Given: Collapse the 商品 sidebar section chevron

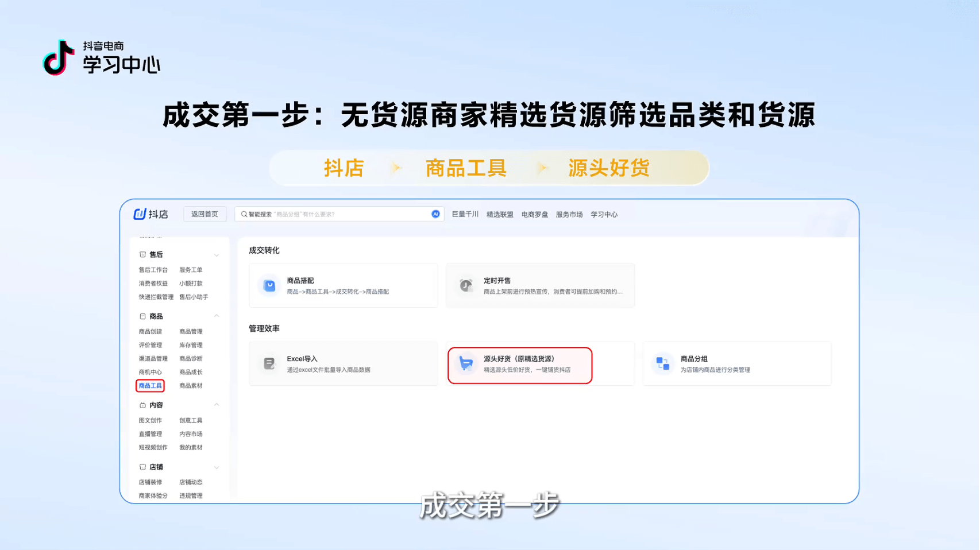Looking at the screenshot, I should pyautogui.click(x=217, y=316).
